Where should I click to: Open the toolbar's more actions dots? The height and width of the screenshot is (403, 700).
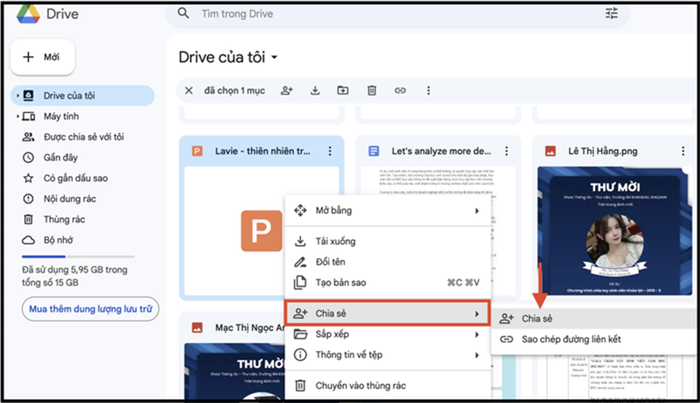(429, 91)
